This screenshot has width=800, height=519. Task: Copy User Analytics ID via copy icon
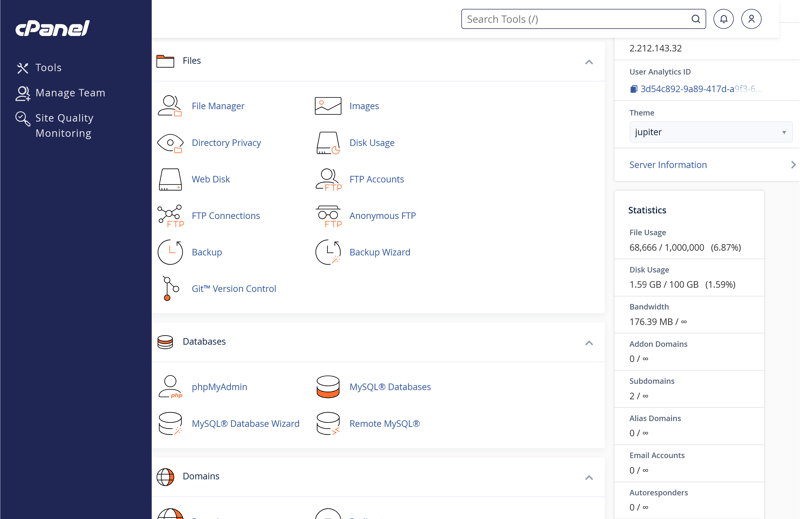[x=633, y=89]
